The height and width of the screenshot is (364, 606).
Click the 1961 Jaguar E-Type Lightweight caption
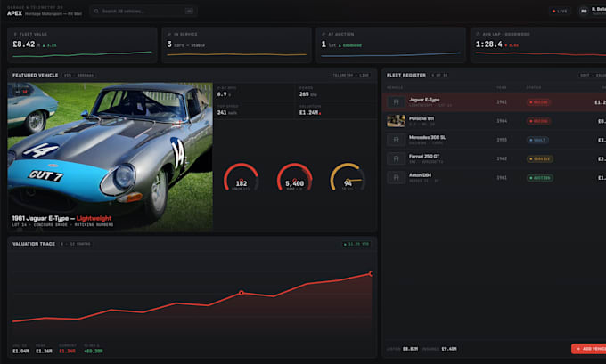pos(61,218)
